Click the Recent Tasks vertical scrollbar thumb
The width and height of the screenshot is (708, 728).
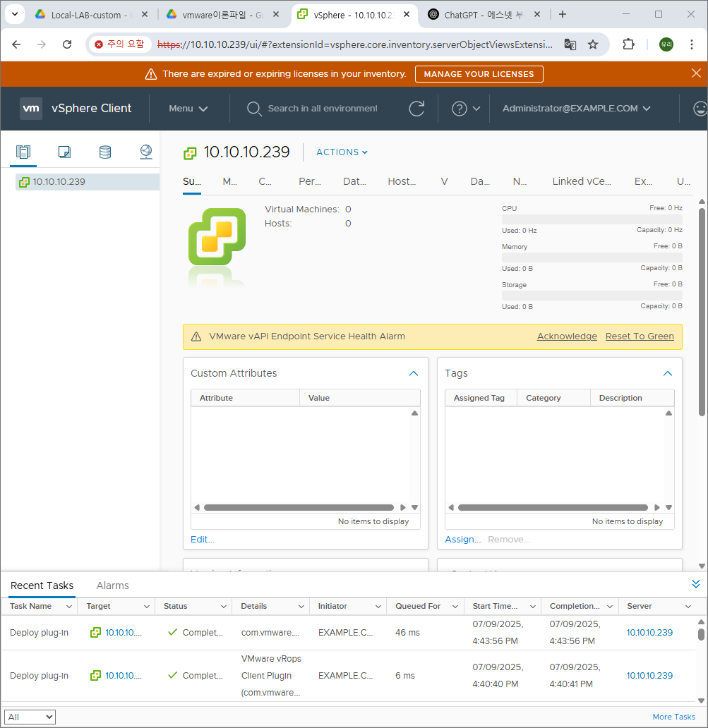(x=701, y=634)
